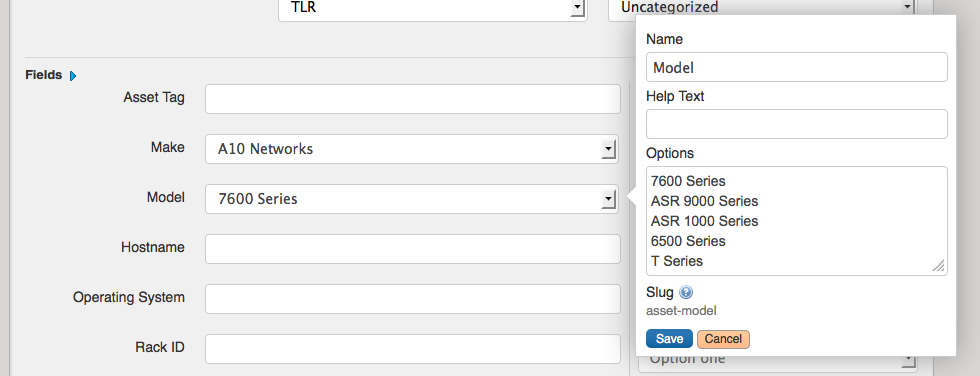
Task: Cancel the field edit popup
Action: click(723, 339)
